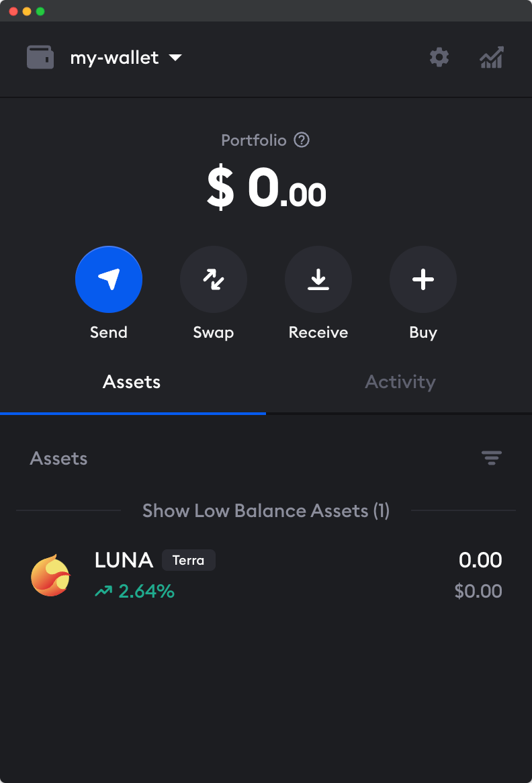This screenshot has height=783, width=532.
Task: Open the chart analytics icon
Action: coord(492,58)
